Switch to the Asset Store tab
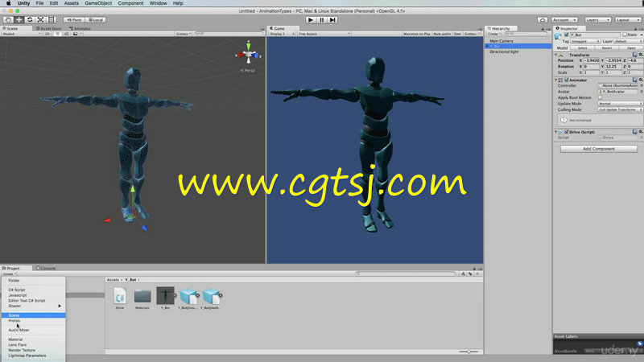 [x=49, y=28]
